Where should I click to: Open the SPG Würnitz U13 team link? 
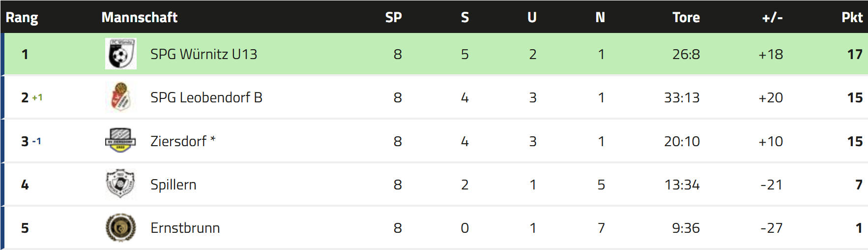203,54
